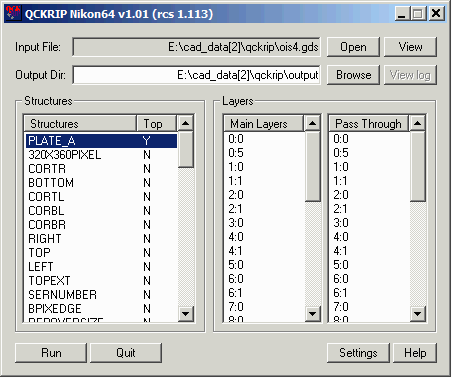Click the Input File path field
This screenshot has height=378, width=452.
[x=196, y=47]
